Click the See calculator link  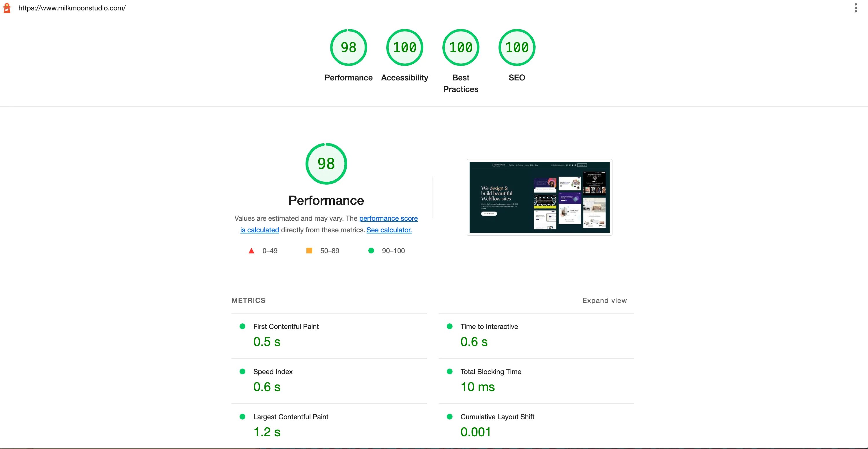point(389,230)
